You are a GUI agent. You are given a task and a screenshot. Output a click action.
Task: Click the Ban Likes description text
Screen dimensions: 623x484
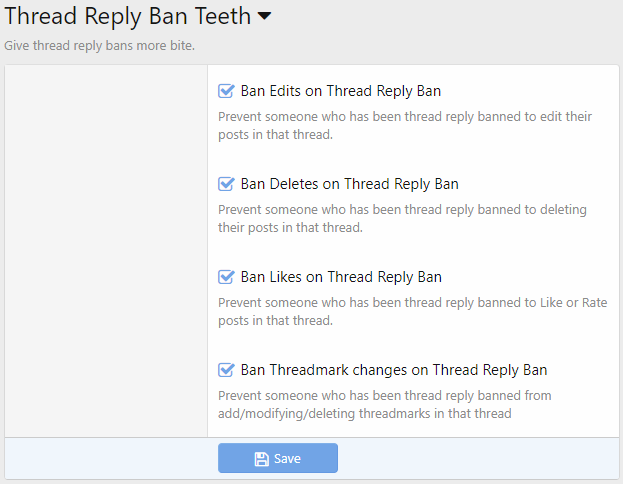point(412,311)
